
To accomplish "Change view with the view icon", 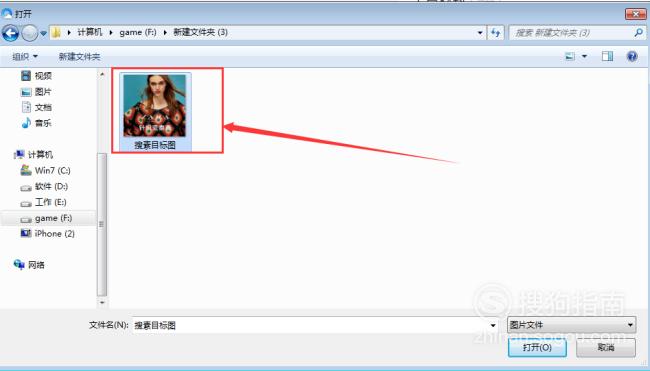I will click(570, 56).
